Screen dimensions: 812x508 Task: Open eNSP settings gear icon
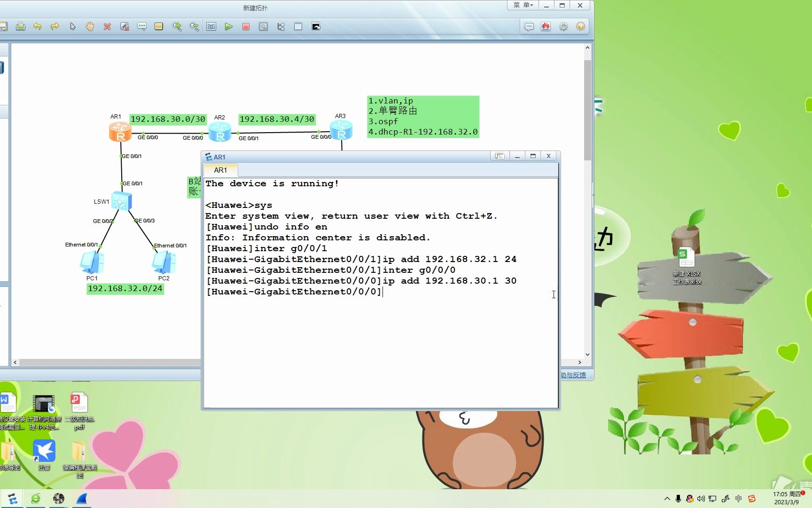(563, 26)
